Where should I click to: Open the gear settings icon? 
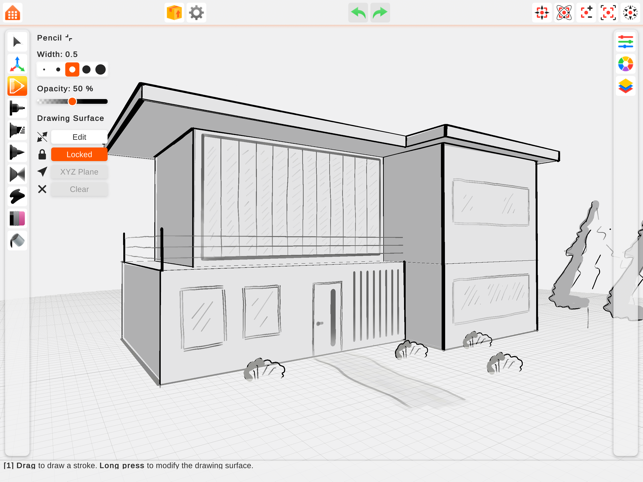[x=196, y=13]
